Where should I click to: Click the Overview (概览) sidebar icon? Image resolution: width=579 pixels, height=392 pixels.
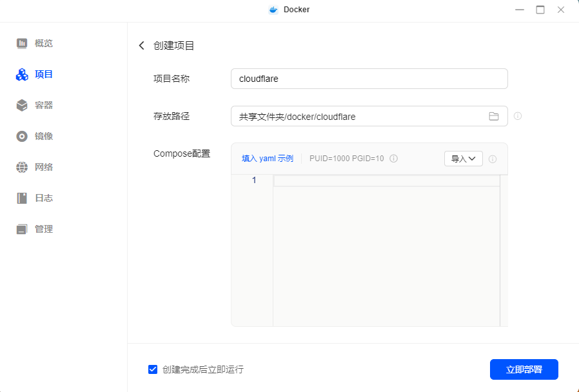tap(22, 43)
